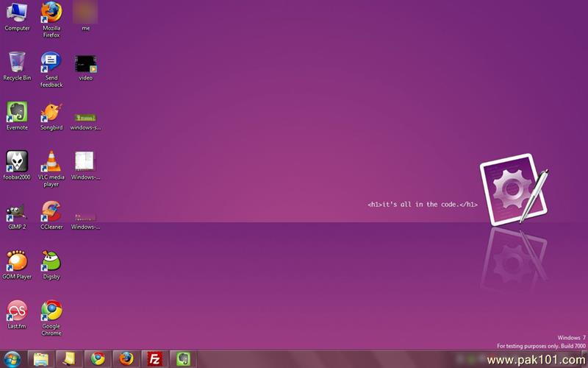588x368 pixels.
Task: Launch Mozilla Firefox from the desktop
Action: [51, 13]
